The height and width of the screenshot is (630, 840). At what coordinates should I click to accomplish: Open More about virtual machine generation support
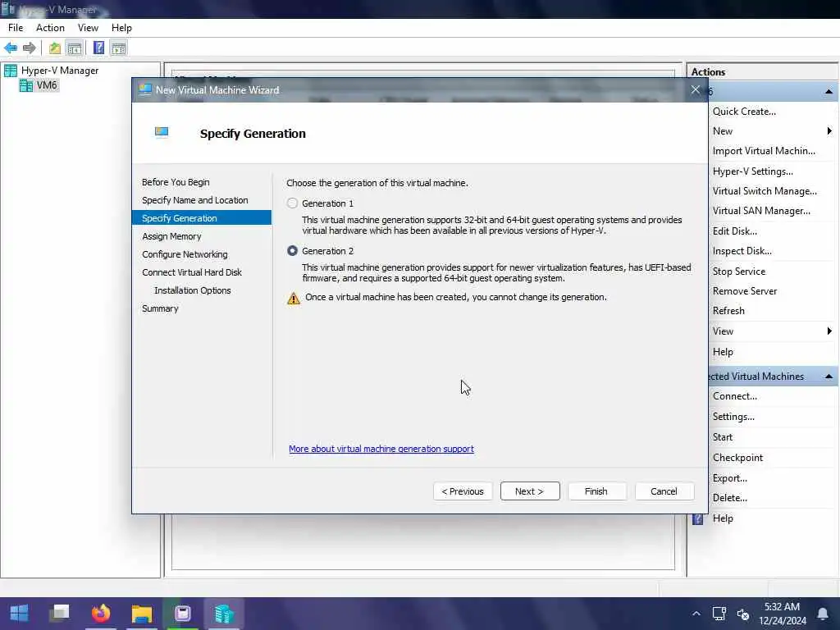tap(381, 449)
